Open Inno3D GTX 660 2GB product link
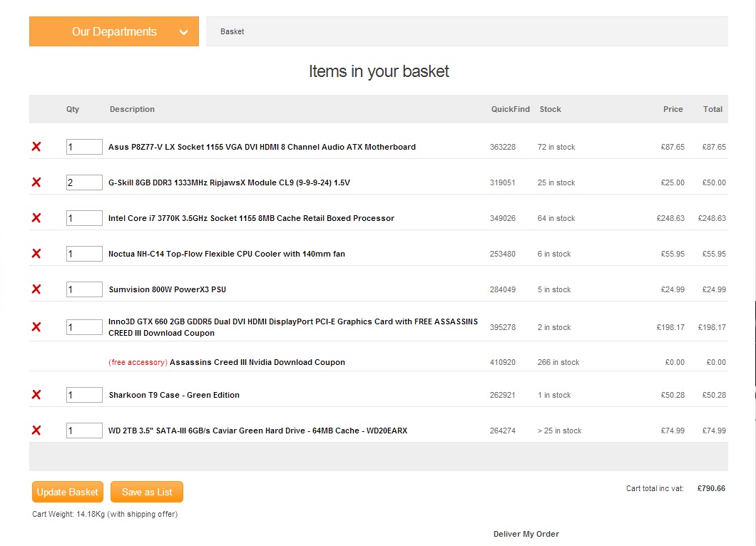This screenshot has height=546, width=756. click(x=293, y=327)
